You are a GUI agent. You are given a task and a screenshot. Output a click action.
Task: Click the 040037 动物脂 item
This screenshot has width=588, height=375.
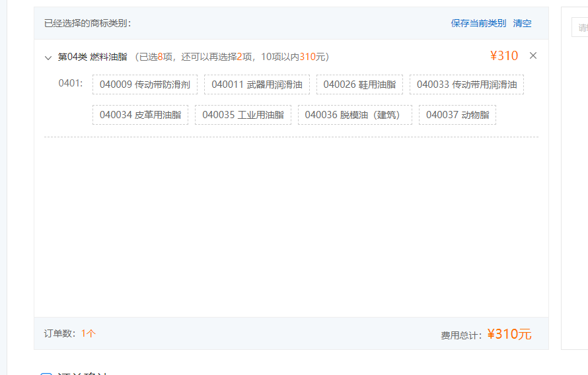point(457,115)
